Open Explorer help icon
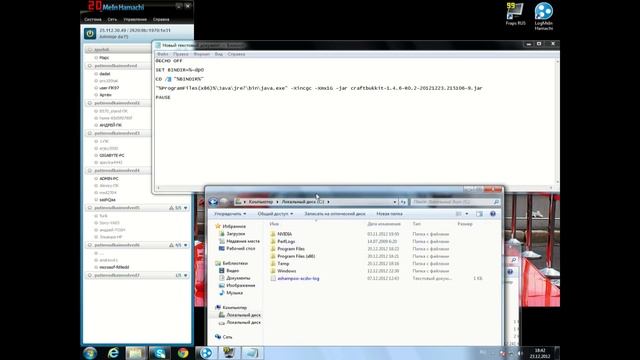The image size is (640, 360). [493, 213]
